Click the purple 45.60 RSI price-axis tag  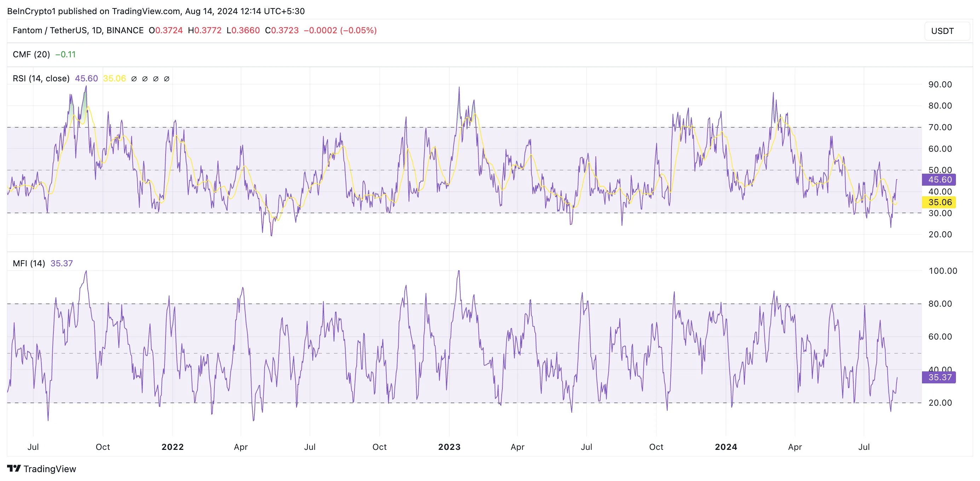(939, 179)
